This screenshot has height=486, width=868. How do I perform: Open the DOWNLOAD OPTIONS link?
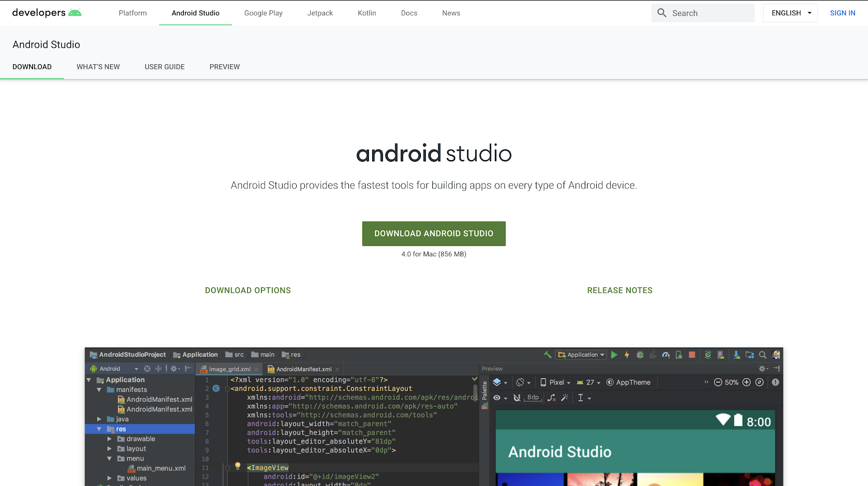coord(248,291)
